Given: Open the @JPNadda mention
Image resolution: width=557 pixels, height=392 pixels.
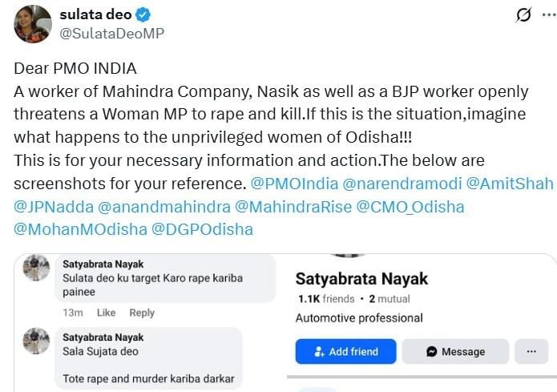Looking at the screenshot, I should (53, 207).
